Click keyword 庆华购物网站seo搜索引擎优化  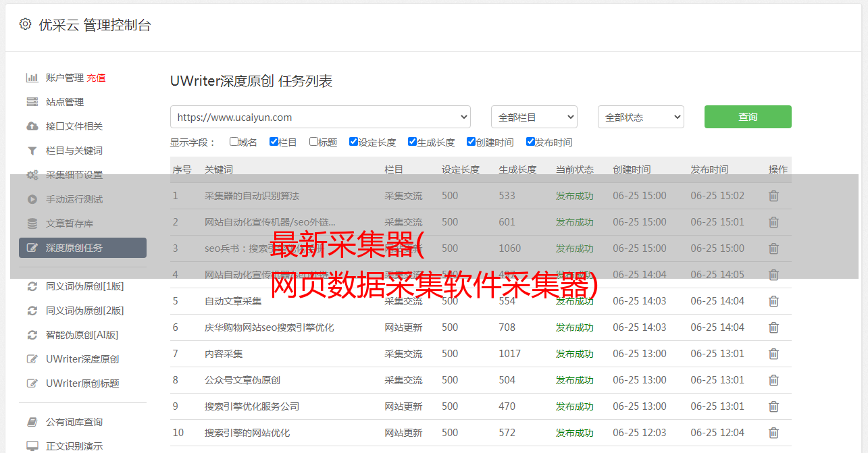(269, 327)
